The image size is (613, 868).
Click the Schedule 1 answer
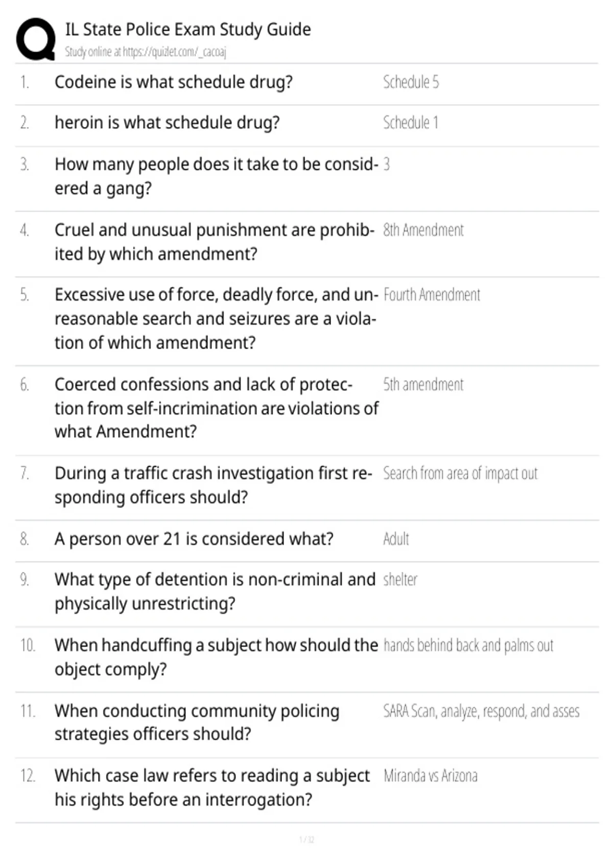[x=411, y=123]
